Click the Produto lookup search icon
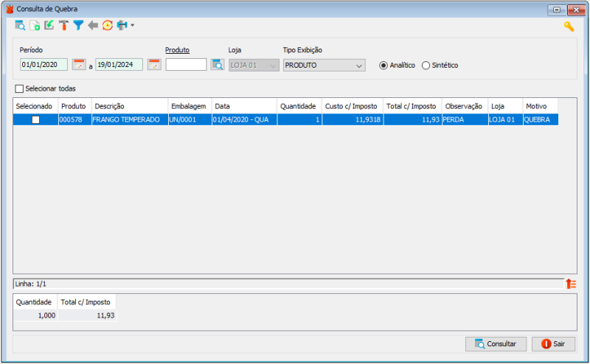590x364 pixels. point(218,65)
